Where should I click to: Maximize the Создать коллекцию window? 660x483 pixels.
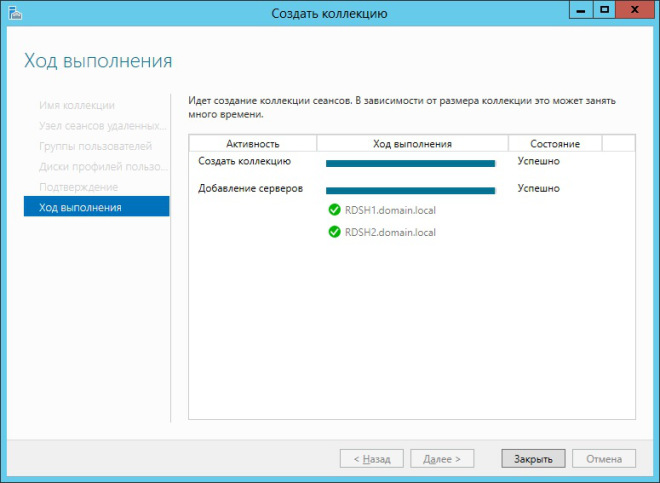pyautogui.click(x=604, y=10)
